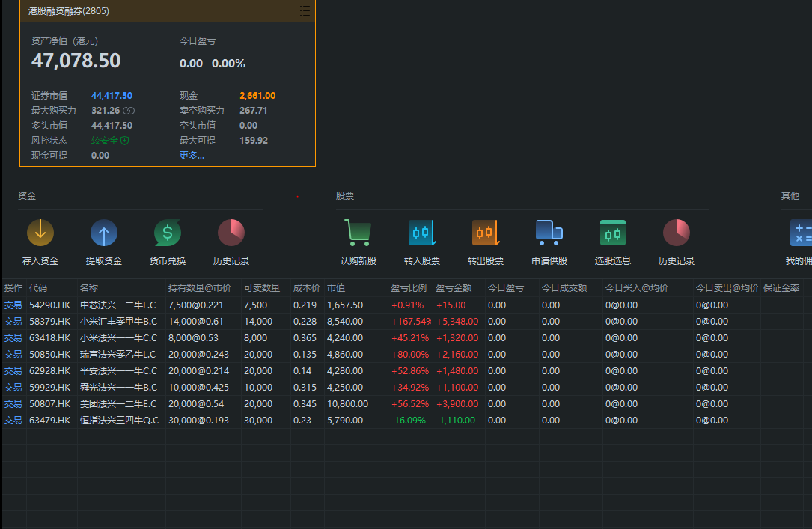Open the 转入股票 transfer-in icon
The height and width of the screenshot is (529, 812).
[421, 233]
